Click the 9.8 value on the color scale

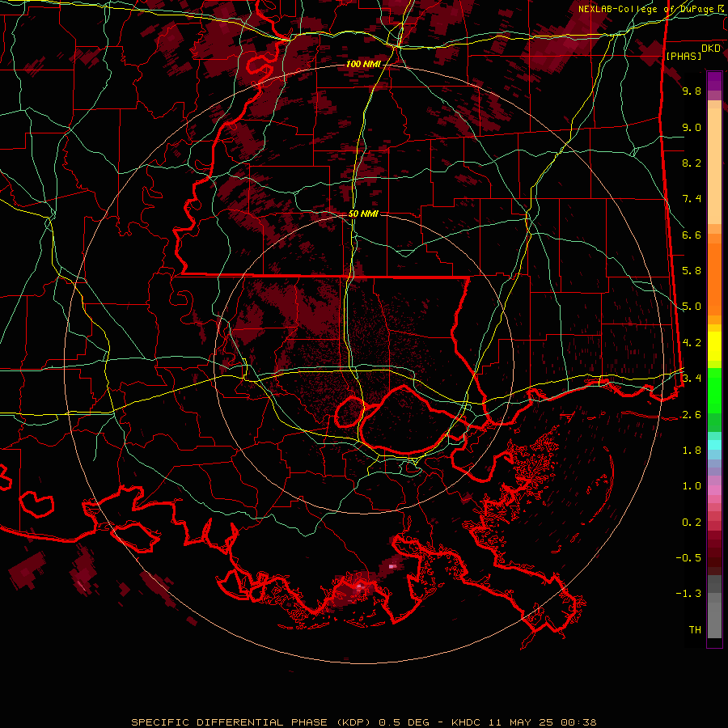point(692,91)
